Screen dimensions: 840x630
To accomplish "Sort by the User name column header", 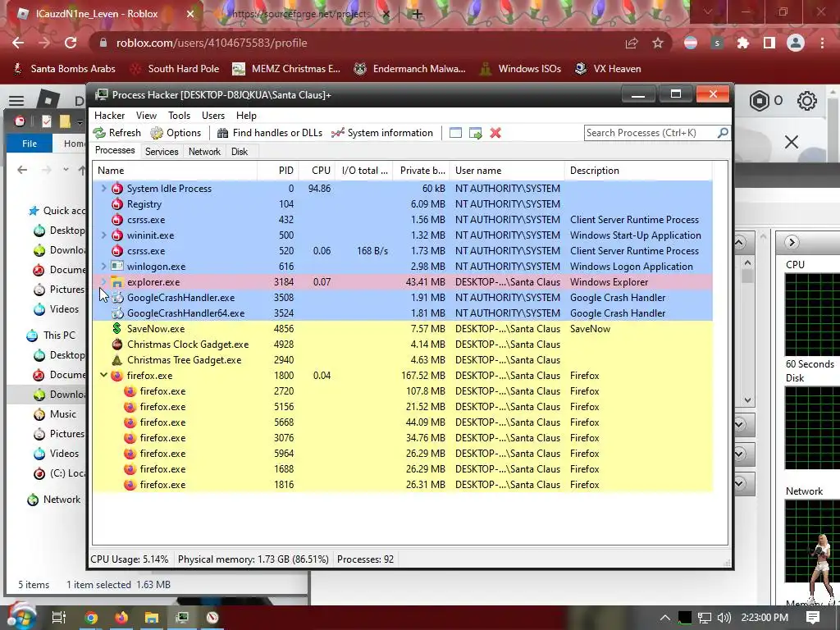I will pyautogui.click(x=507, y=171).
